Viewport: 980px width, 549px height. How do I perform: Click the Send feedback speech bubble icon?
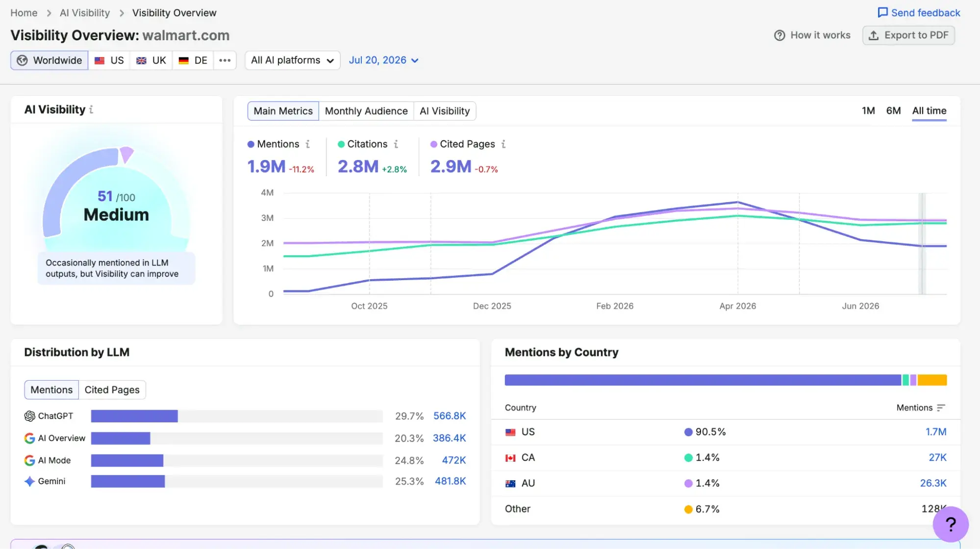(x=882, y=13)
